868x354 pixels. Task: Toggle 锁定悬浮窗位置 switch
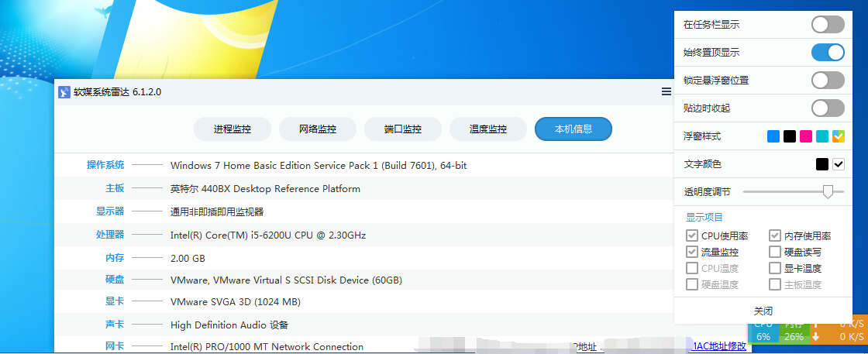[828, 81]
